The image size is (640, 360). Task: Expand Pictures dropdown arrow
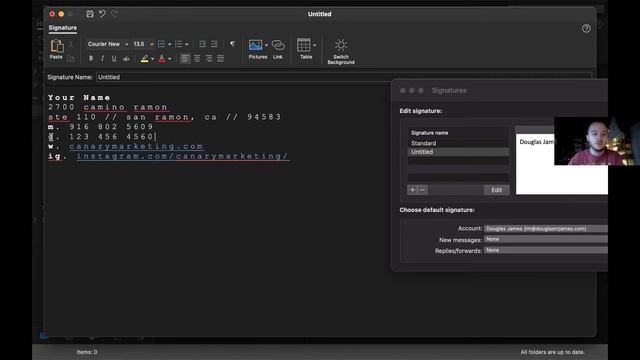pos(266,45)
